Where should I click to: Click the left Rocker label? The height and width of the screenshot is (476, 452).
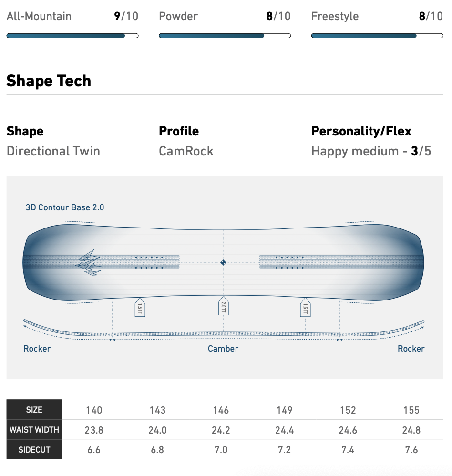(x=37, y=349)
